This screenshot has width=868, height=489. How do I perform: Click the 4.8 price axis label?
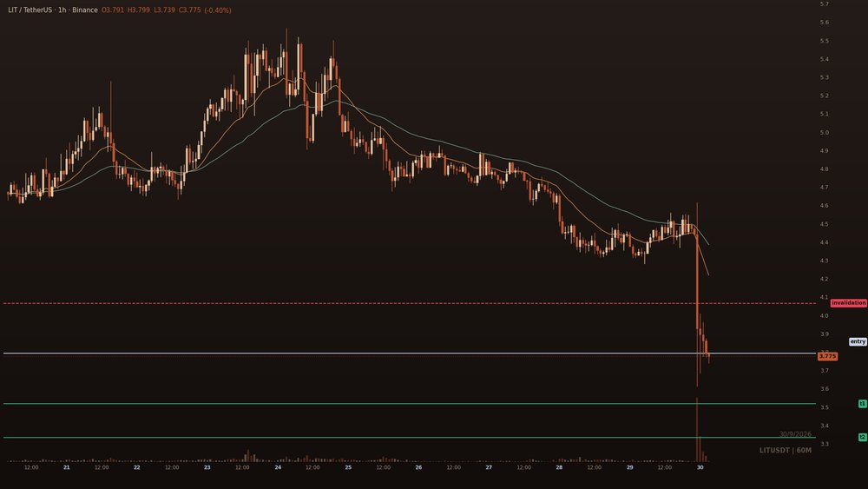825,169
